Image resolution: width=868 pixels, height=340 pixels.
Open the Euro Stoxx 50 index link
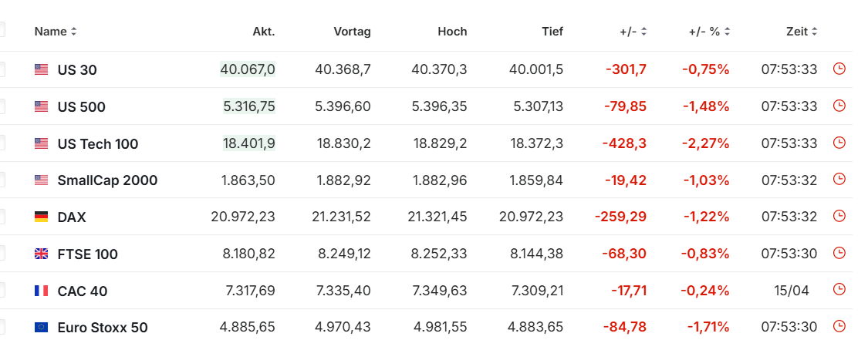(103, 327)
